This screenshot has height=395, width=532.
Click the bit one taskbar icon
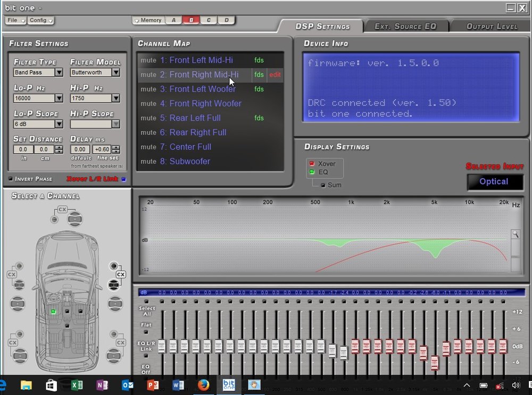229,385
